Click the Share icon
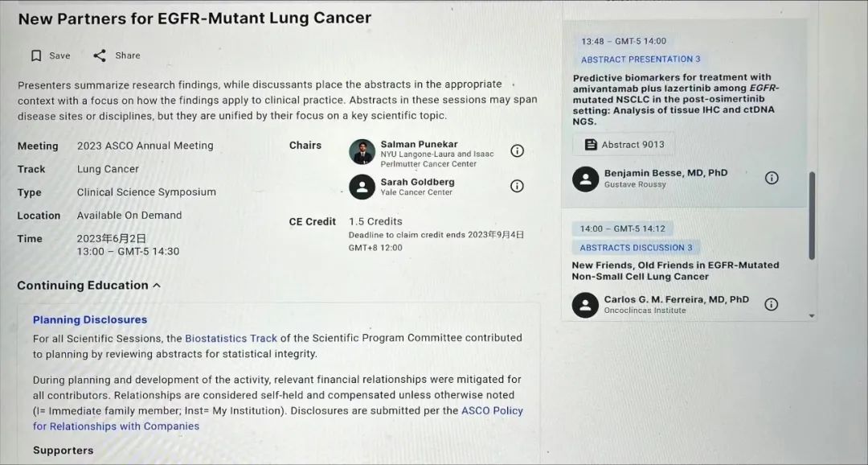Viewport: 868px width, 465px height. tap(100, 56)
